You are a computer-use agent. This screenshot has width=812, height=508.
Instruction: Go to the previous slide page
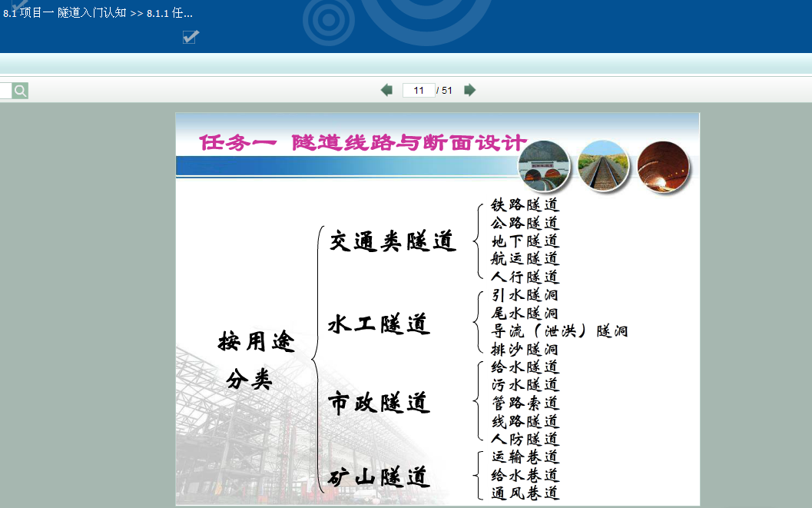[386, 90]
